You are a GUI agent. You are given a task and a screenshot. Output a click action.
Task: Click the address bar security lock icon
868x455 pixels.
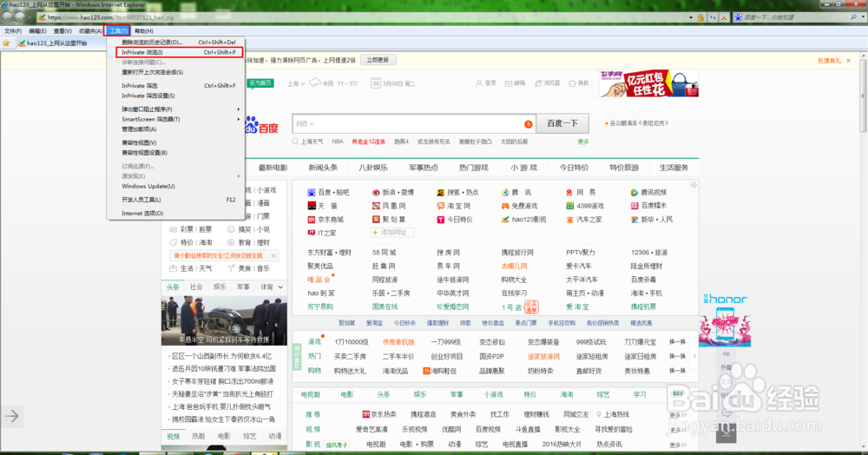pyautogui.click(x=700, y=17)
